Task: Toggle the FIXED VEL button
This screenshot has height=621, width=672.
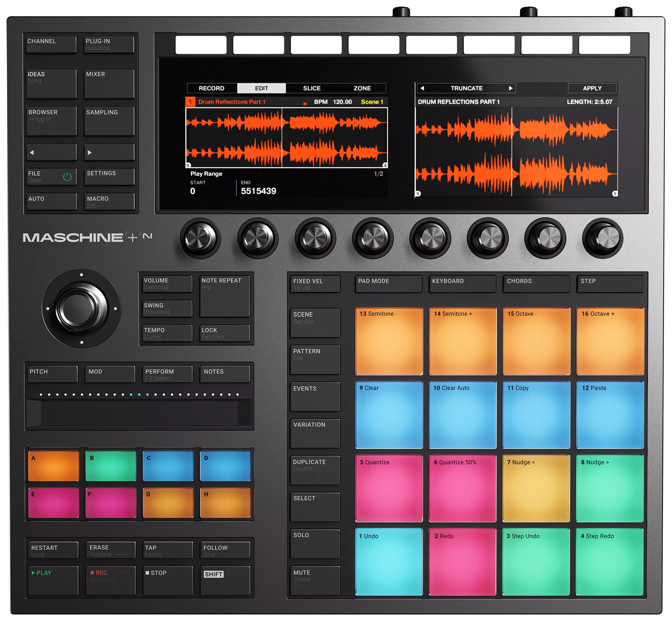Action: (315, 284)
